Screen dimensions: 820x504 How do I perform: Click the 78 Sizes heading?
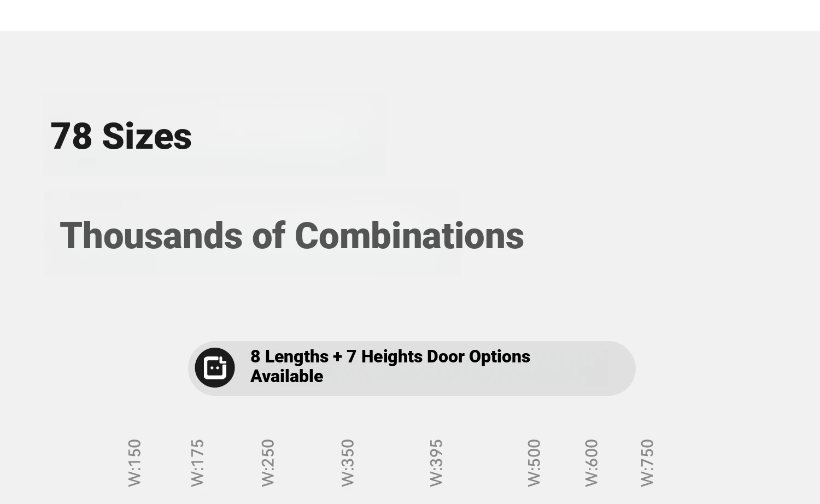click(121, 136)
